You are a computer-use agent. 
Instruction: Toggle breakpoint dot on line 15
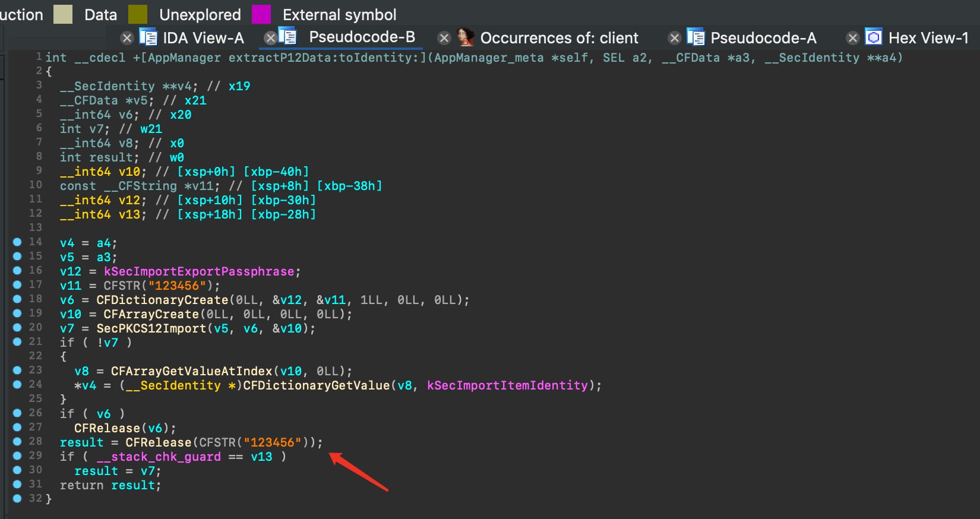(17, 256)
